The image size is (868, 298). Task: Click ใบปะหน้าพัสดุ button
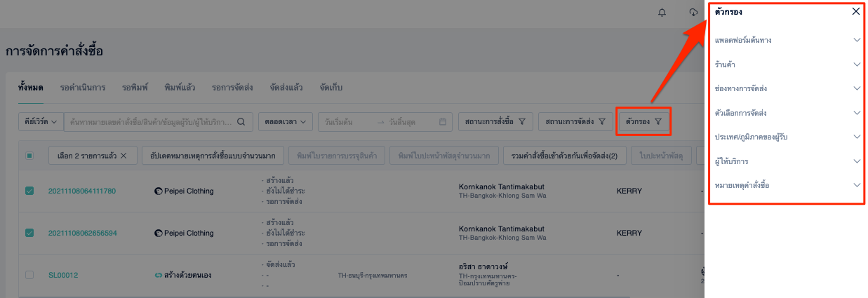pos(661,155)
